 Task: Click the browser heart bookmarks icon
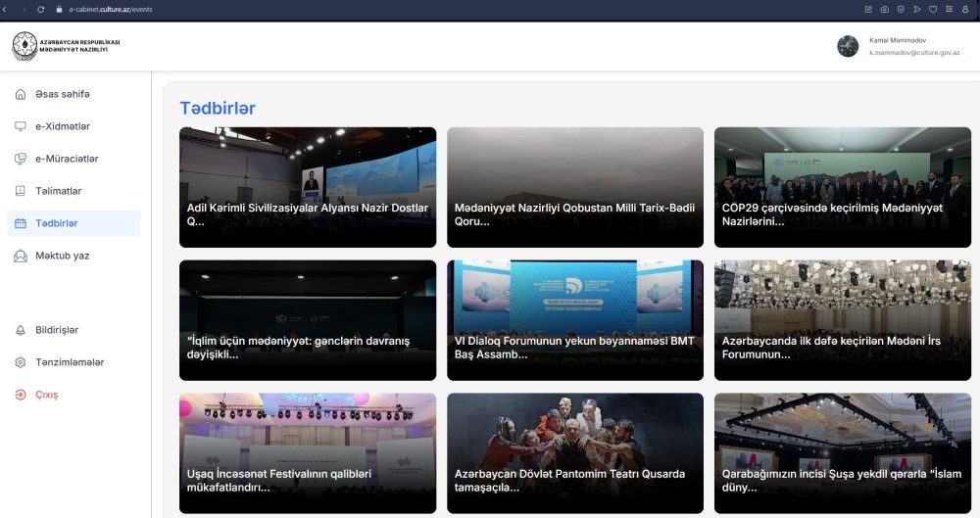[x=933, y=9]
